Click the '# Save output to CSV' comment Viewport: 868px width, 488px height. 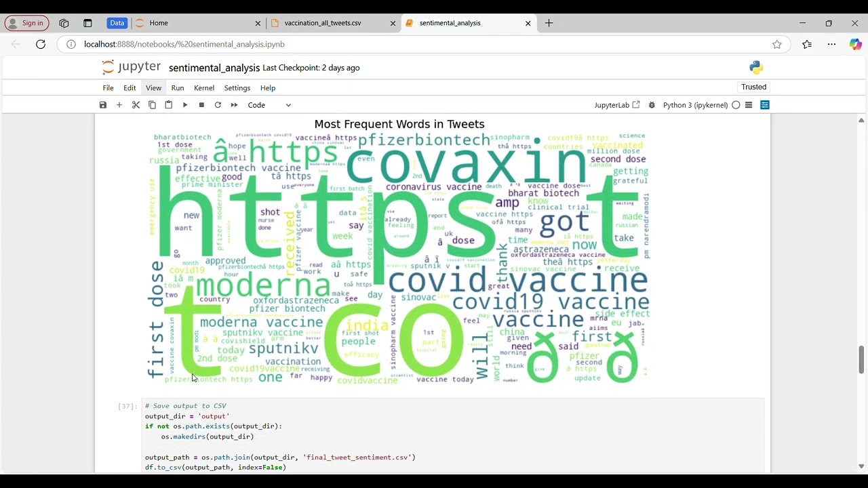(x=185, y=406)
